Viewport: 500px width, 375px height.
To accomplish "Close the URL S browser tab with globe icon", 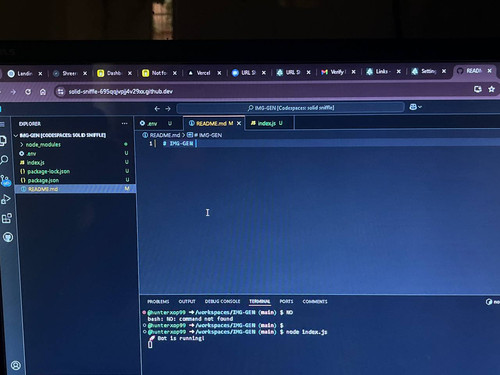I will (x=264, y=73).
